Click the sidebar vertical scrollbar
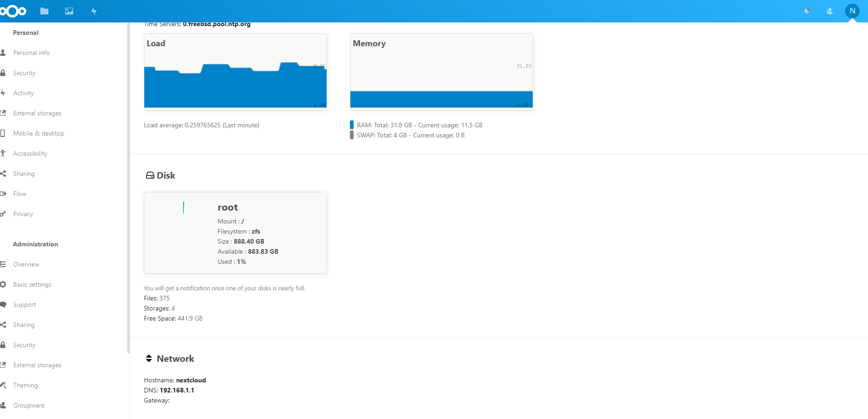 coord(128,188)
